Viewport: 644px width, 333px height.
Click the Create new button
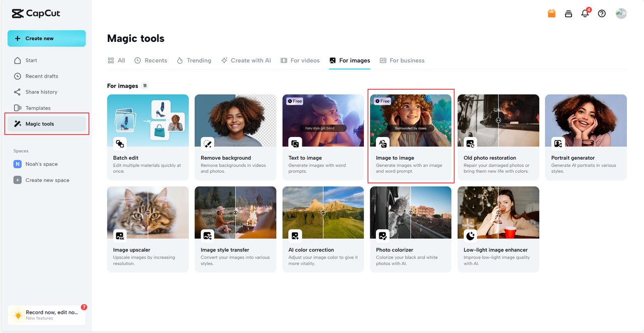[x=46, y=38]
